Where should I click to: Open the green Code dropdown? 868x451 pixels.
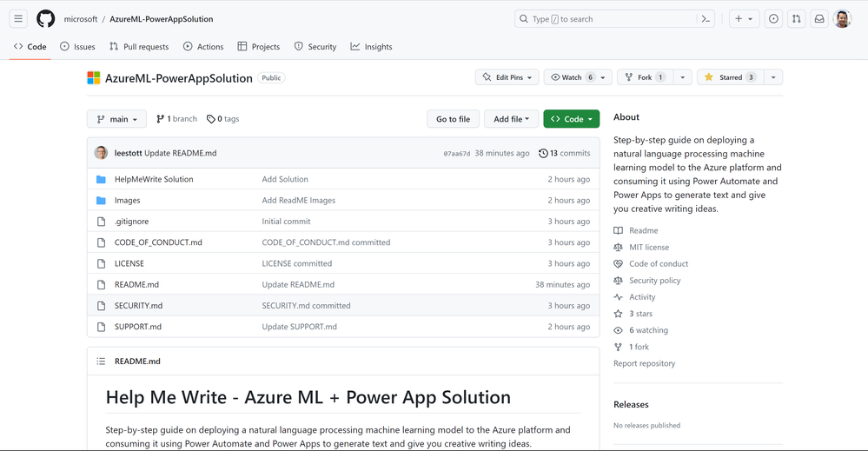(x=572, y=119)
